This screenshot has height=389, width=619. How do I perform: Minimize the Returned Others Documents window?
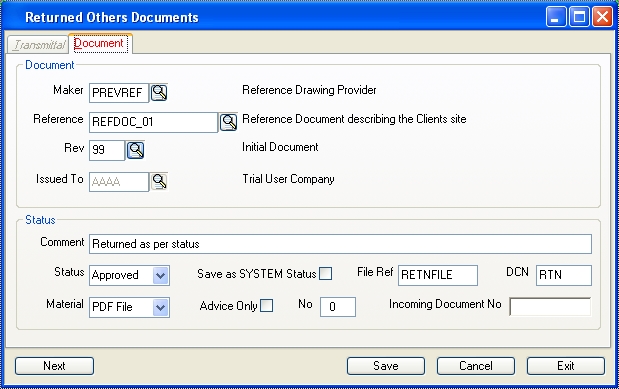pyautogui.click(x=556, y=17)
